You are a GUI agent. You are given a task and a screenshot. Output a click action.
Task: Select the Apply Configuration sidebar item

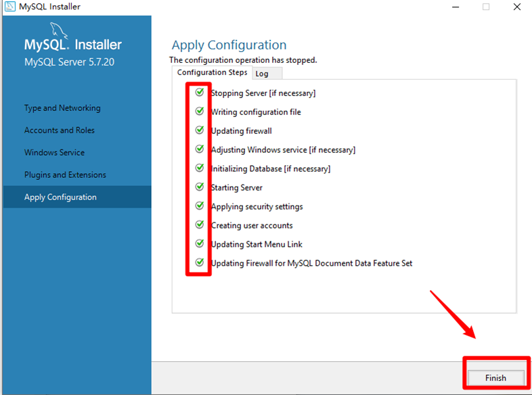point(77,197)
